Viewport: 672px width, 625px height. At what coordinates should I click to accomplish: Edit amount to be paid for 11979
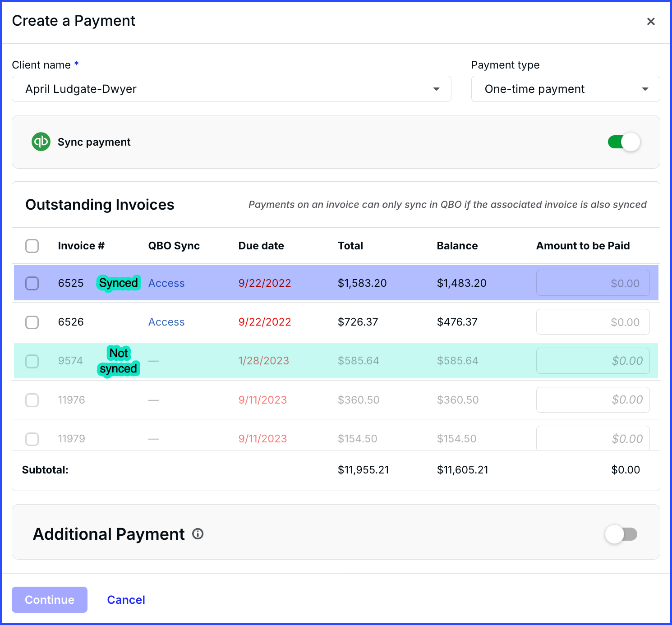point(593,438)
